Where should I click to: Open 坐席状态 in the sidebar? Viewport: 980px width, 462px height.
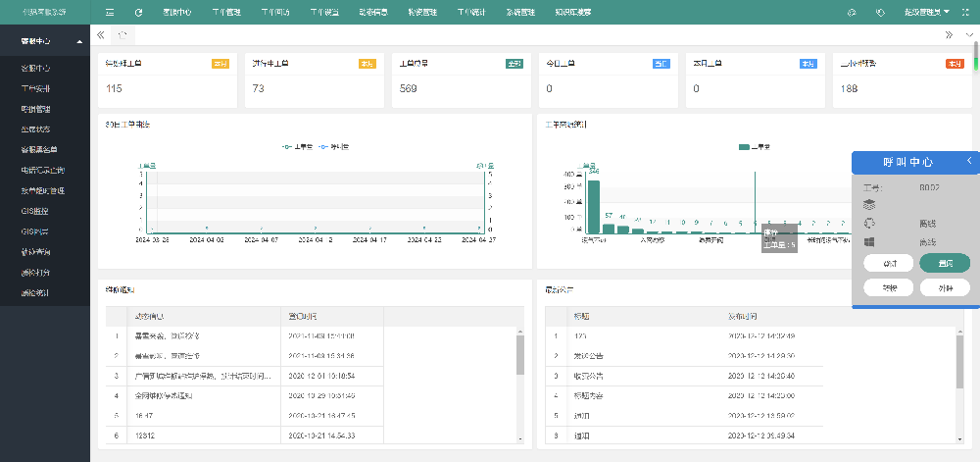pyautogui.click(x=35, y=129)
